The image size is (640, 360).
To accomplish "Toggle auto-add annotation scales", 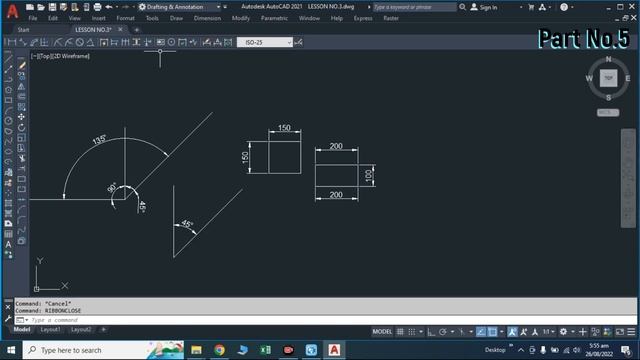I will (x=524, y=332).
